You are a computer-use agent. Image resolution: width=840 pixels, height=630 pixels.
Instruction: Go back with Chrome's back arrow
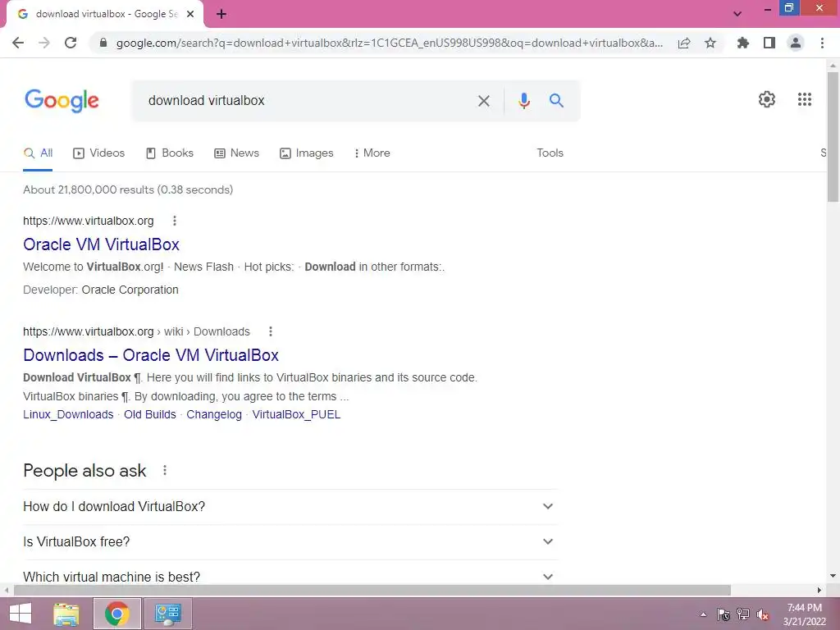coord(18,43)
